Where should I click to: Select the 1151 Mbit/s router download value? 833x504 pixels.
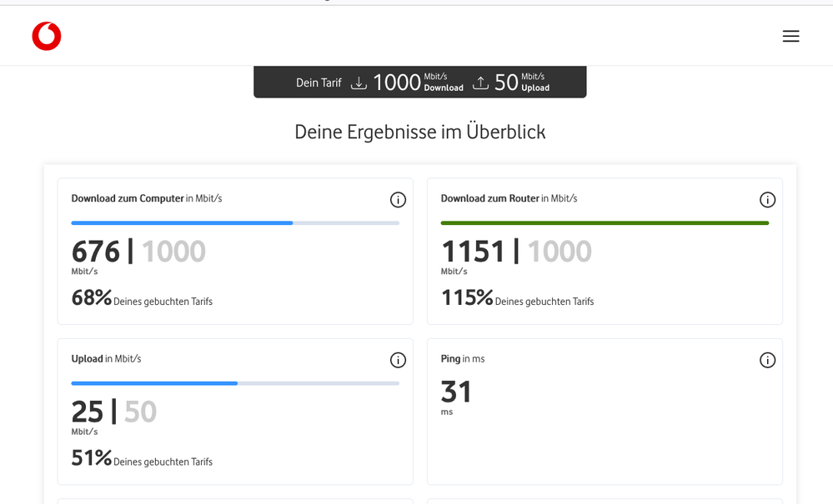tap(473, 252)
